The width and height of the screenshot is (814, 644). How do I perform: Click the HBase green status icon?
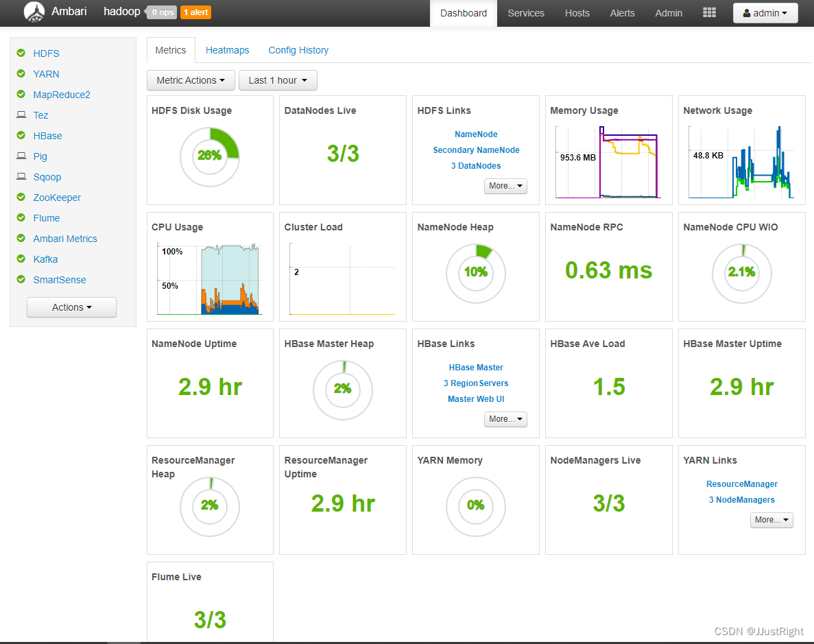pyautogui.click(x=21, y=135)
